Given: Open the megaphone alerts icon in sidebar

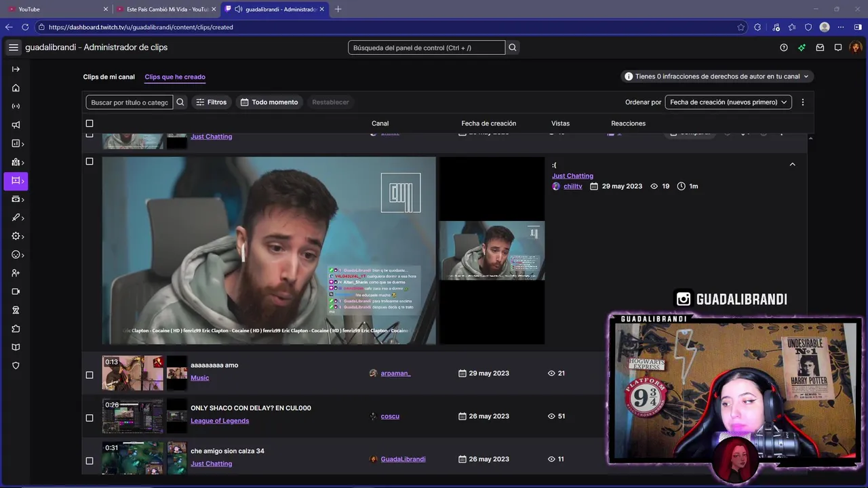Looking at the screenshot, I should click(16, 125).
